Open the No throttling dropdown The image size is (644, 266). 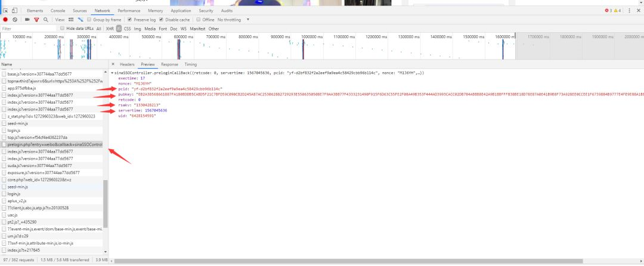click(233, 20)
